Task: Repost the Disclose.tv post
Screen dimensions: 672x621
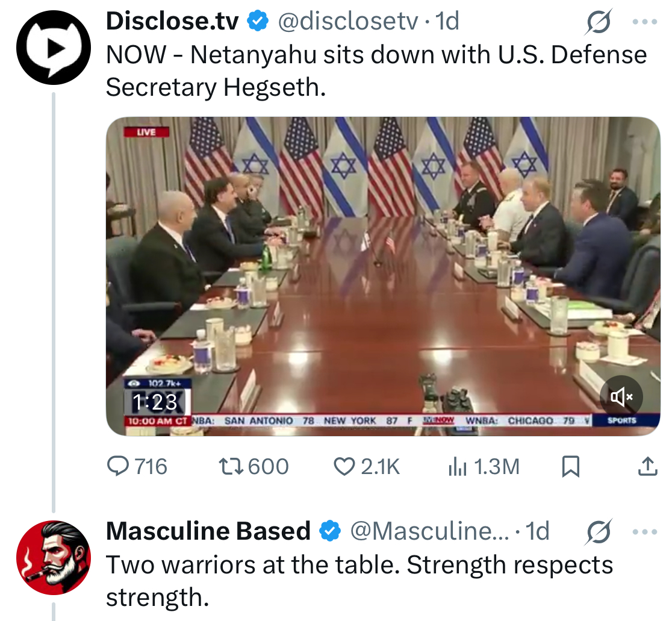Action: [254, 466]
